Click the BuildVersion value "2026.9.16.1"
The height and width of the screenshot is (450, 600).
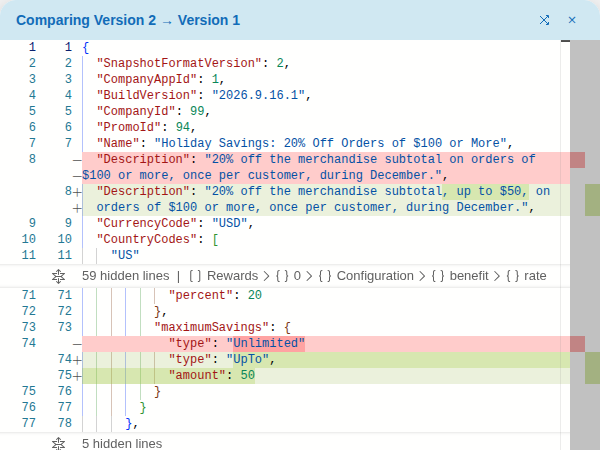pos(258,95)
